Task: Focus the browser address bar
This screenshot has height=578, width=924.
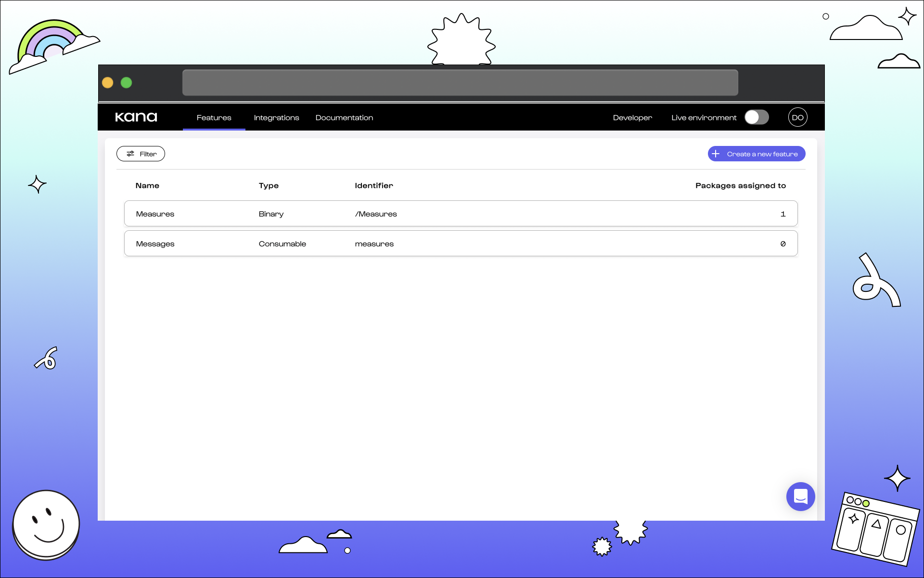Action: click(x=460, y=83)
